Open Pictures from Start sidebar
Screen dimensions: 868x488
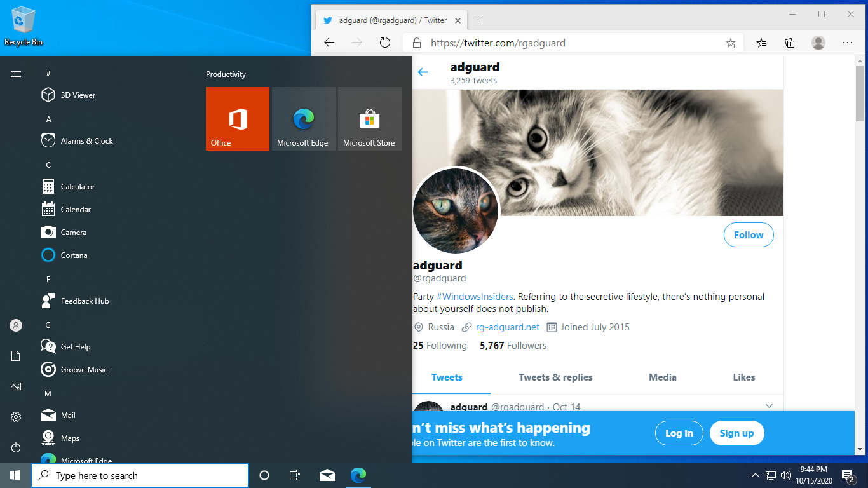(x=16, y=386)
